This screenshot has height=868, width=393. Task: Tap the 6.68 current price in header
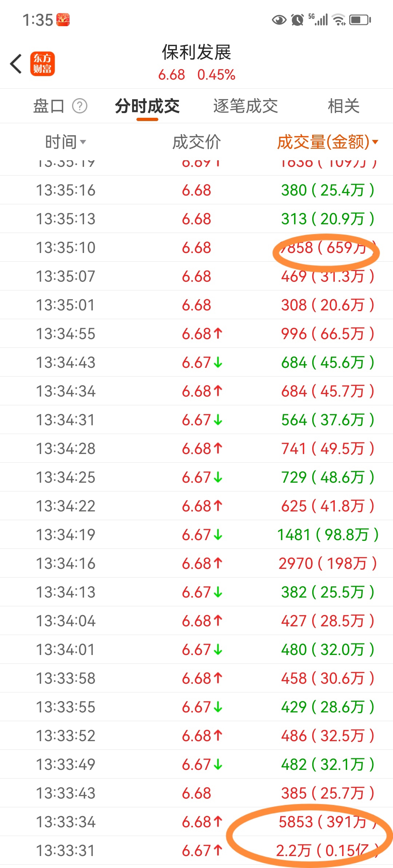tap(172, 75)
